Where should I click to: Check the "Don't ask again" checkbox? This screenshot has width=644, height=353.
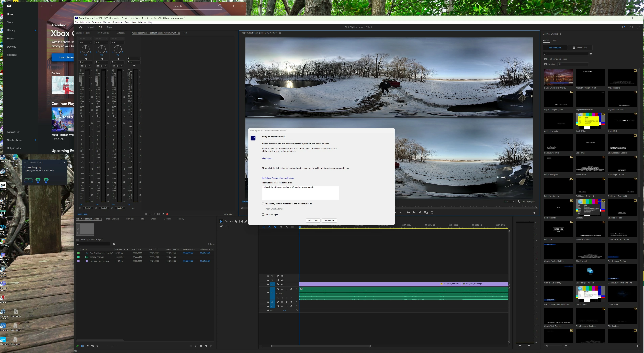pos(263,214)
